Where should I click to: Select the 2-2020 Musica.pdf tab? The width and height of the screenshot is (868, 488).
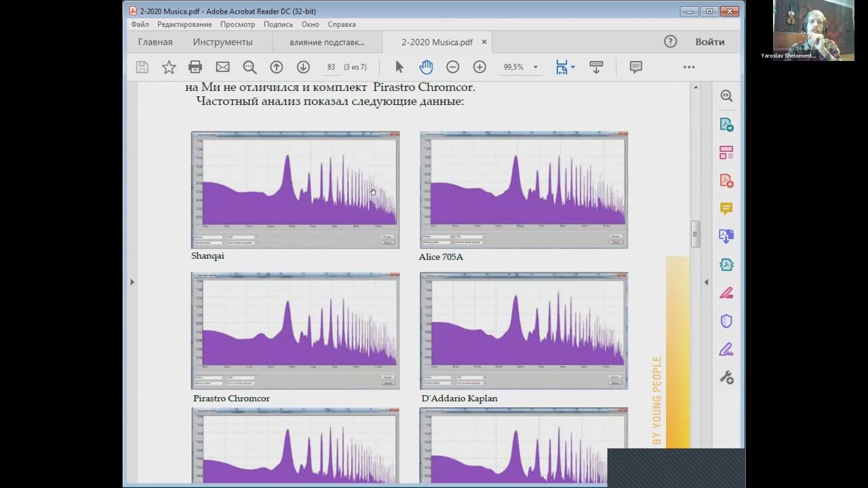[437, 42]
